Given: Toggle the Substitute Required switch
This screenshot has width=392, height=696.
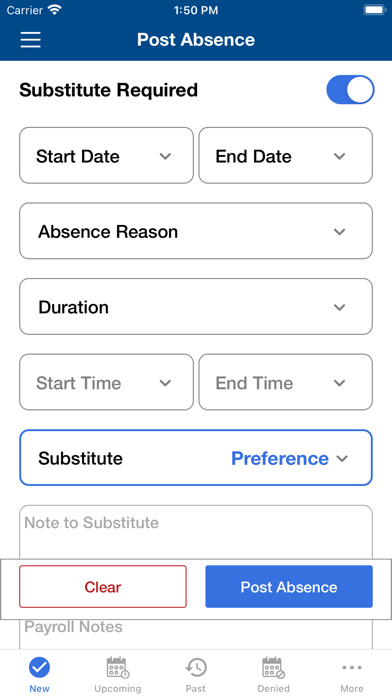Looking at the screenshot, I should pyautogui.click(x=350, y=90).
